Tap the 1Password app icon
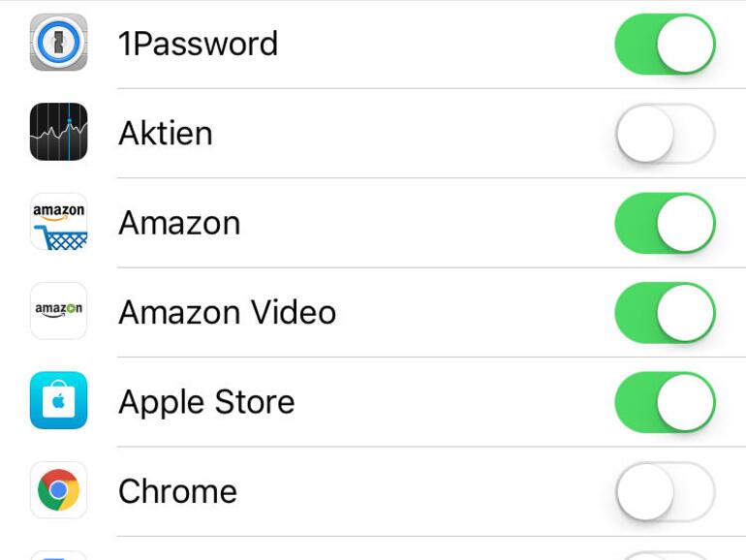This screenshot has width=746, height=560. [x=59, y=43]
